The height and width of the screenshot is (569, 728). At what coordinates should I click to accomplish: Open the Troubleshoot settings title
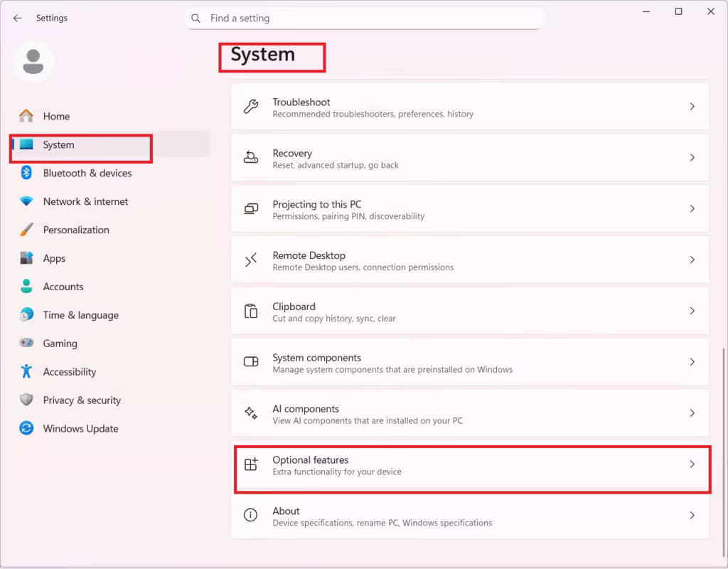[301, 102]
